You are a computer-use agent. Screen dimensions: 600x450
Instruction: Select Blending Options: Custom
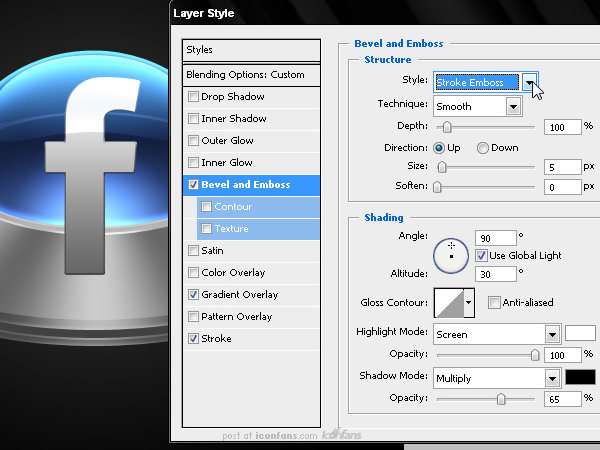pyautogui.click(x=251, y=75)
